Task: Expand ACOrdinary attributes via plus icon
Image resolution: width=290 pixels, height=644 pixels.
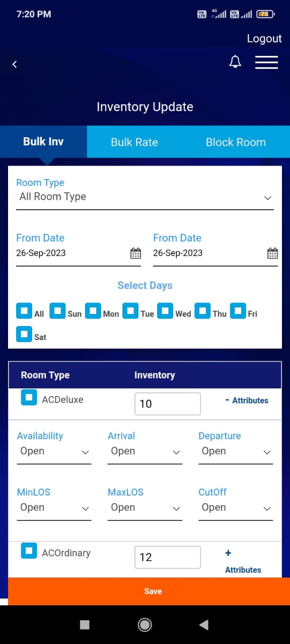Action: click(x=228, y=552)
